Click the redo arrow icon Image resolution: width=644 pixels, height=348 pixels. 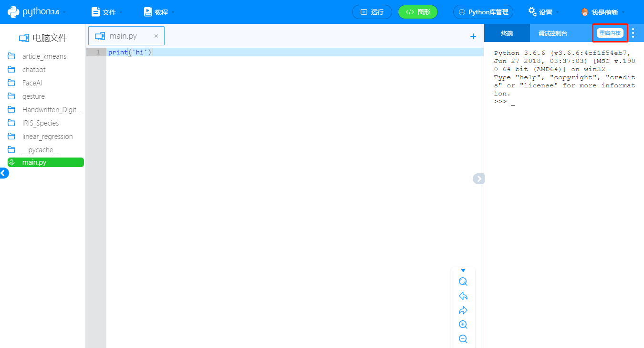pos(463,310)
